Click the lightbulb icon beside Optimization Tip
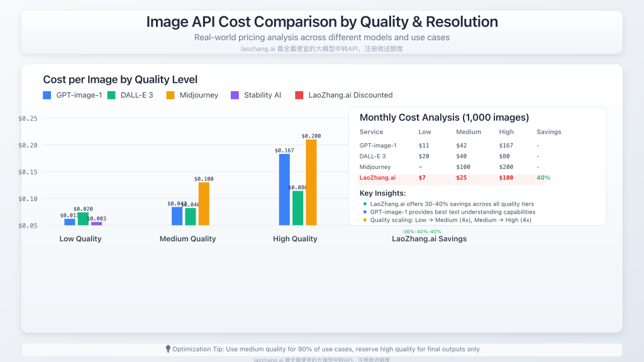644x362 pixels. click(167, 349)
